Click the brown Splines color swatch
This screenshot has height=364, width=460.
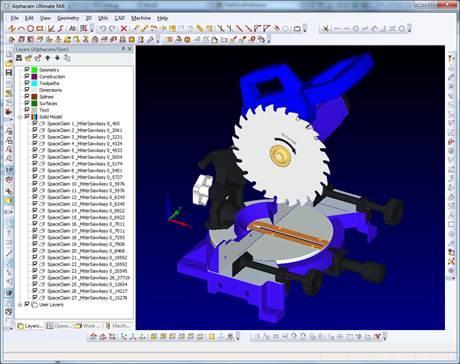coord(34,96)
